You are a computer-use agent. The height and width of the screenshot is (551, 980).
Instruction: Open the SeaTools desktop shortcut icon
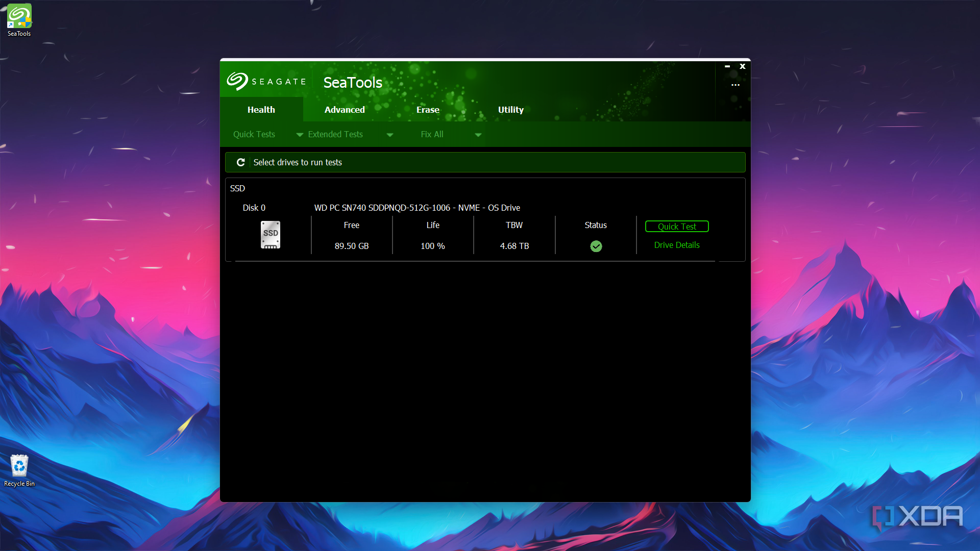[x=19, y=20]
